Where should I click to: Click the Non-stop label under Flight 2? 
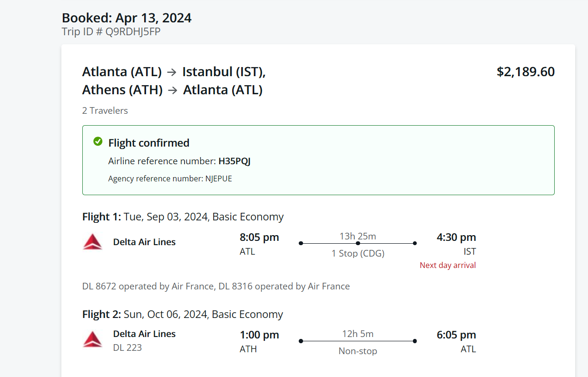(x=358, y=351)
